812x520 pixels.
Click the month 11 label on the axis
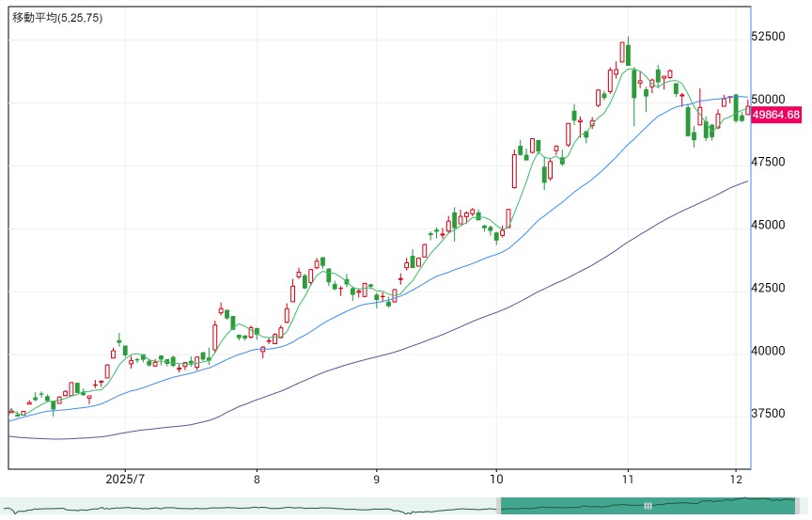(628, 479)
